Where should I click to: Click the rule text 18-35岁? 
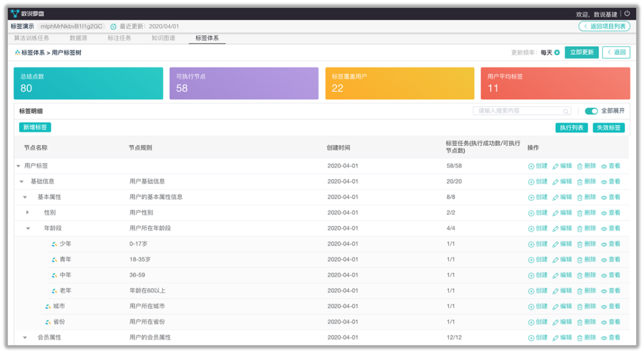(x=140, y=260)
